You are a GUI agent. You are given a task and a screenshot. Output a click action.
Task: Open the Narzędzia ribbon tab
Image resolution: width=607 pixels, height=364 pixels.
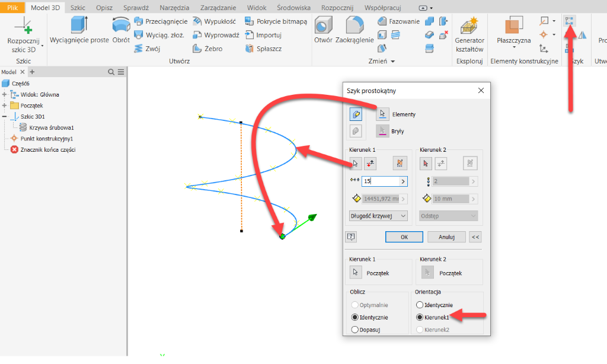(x=174, y=8)
